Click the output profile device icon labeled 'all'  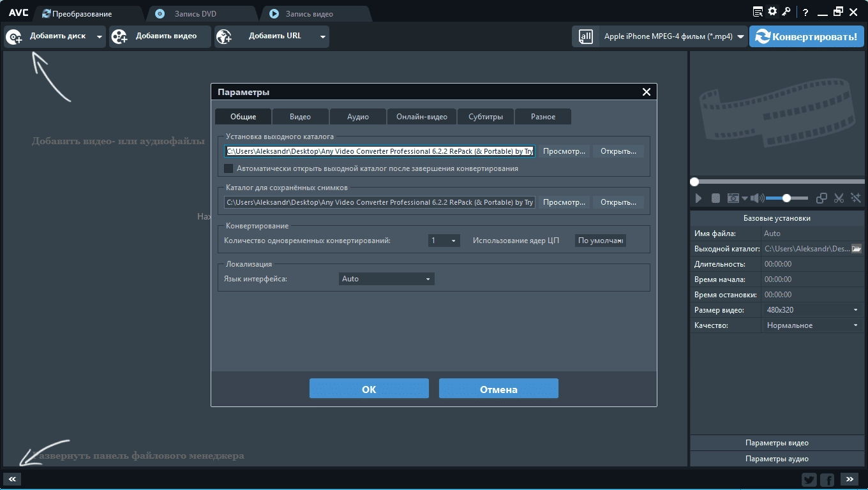point(586,37)
